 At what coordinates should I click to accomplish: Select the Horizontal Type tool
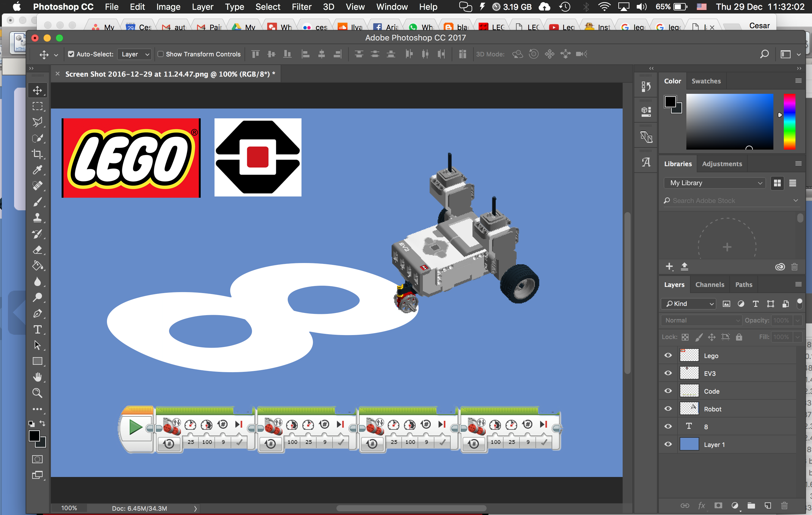point(37,330)
